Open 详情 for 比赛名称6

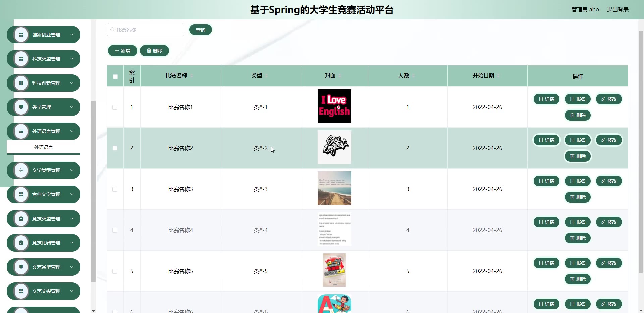[x=547, y=304]
